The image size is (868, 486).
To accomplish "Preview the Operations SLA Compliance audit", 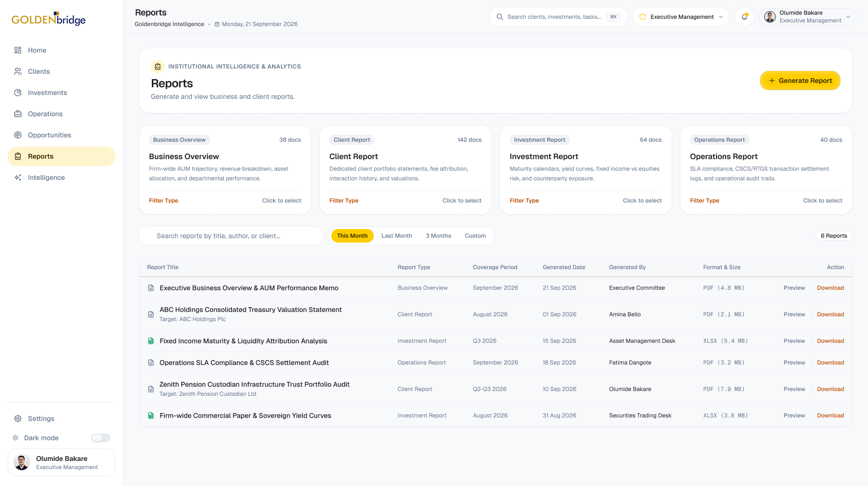I will [794, 363].
